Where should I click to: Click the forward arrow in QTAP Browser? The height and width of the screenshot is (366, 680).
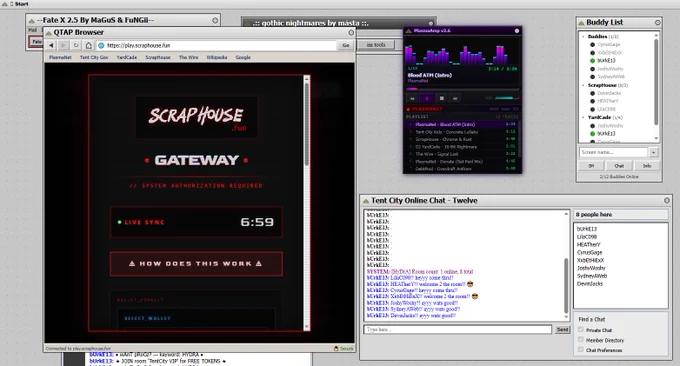click(x=63, y=45)
